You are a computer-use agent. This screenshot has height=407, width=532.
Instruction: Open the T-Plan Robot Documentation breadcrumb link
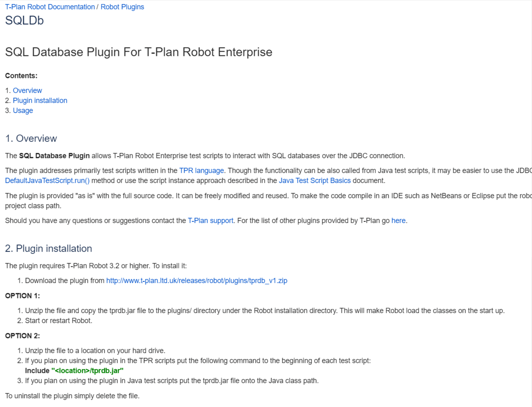(x=50, y=7)
